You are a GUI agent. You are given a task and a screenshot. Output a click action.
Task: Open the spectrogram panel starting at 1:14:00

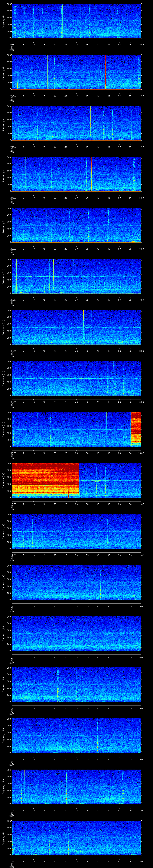point(76,685)
